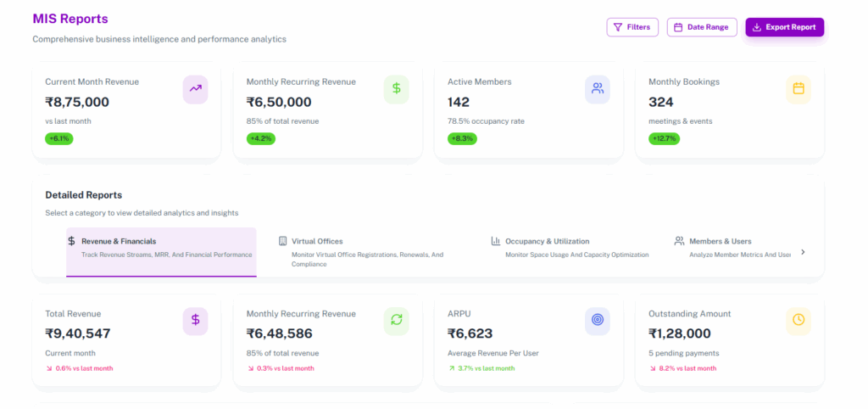Open the Filters options
The height and width of the screenshot is (409, 868).
[632, 27]
